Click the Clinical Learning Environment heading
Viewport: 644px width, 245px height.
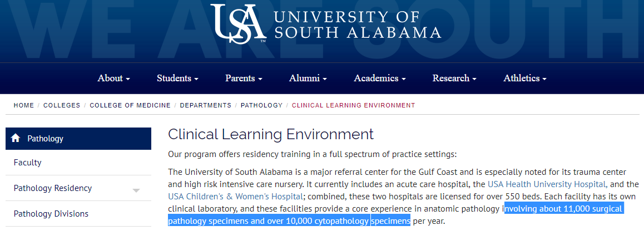(x=271, y=134)
